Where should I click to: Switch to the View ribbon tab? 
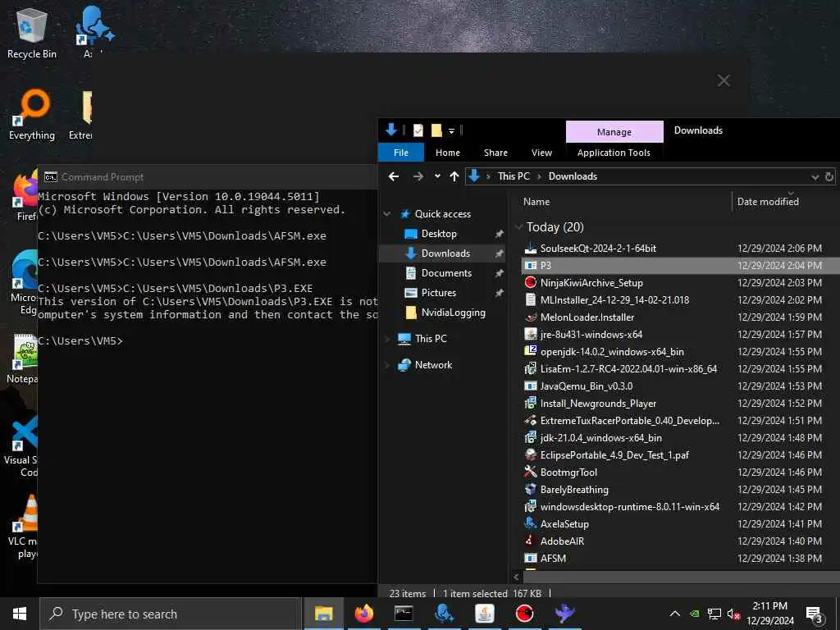(x=541, y=153)
